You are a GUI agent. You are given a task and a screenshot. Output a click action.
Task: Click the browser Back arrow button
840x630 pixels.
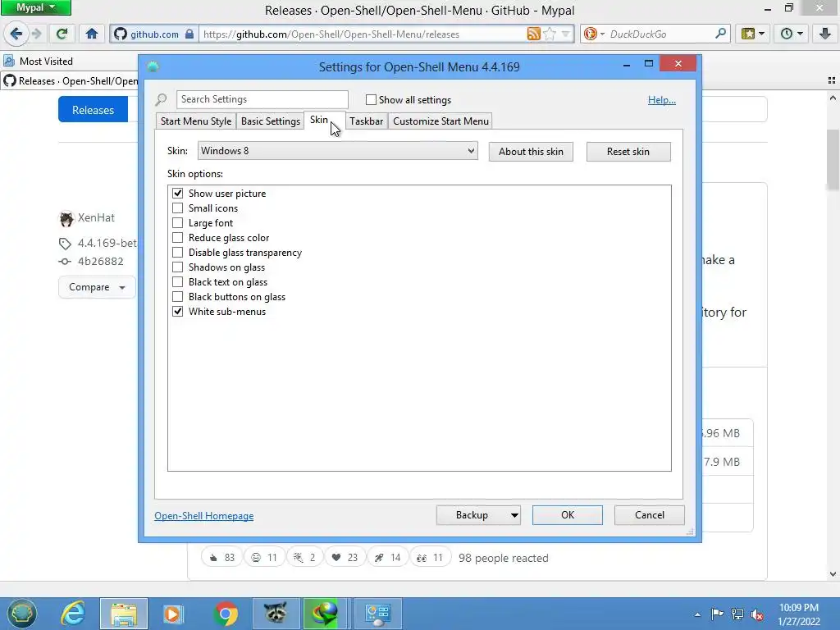click(x=16, y=34)
